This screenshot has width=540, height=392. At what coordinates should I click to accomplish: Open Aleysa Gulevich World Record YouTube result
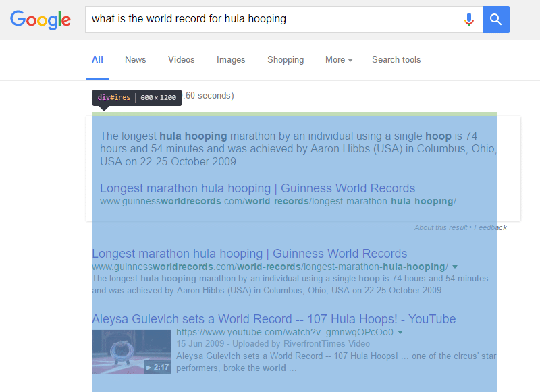pyautogui.click(x=274, y=319)
